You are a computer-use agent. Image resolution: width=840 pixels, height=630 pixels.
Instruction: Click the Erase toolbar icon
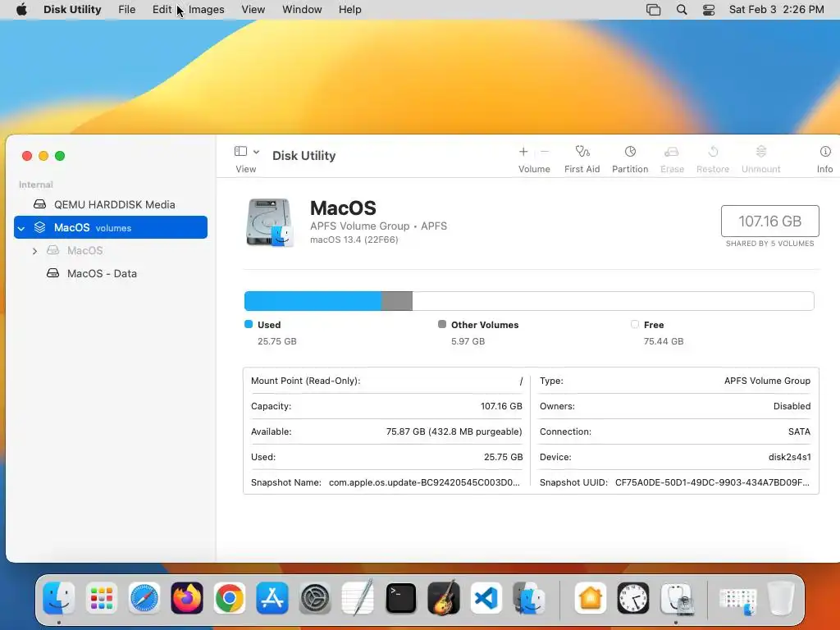[672, 152]
